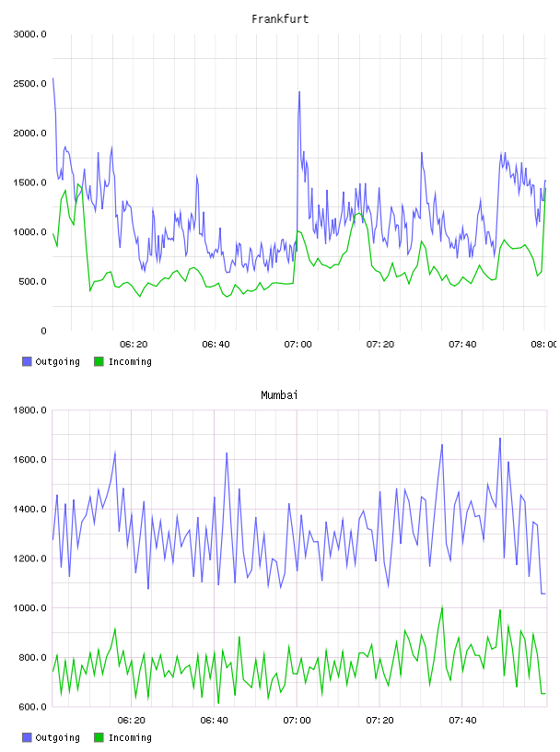Screen dimensions: 560x752
Task: Click the 500.0 y-axis label in Frankfurt chart
Action: 32,281
